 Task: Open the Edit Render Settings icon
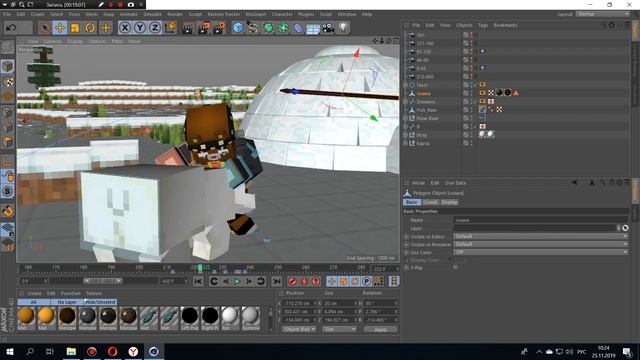point(219,28)
